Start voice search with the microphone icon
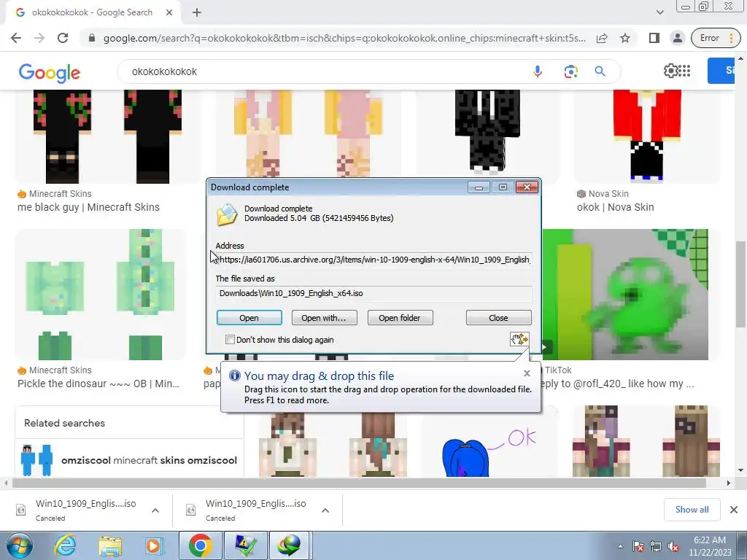Image resolution: width=747 pixels, height=560 pixels. click(x=538, y=71)
